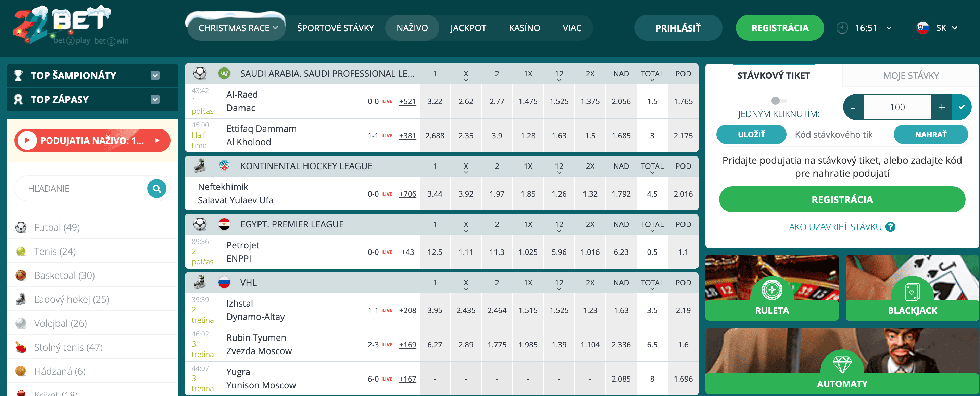Select odds 12.5 for Petrojet win
Viewport: 980px width, 396px height.
(x=435, y=252)
